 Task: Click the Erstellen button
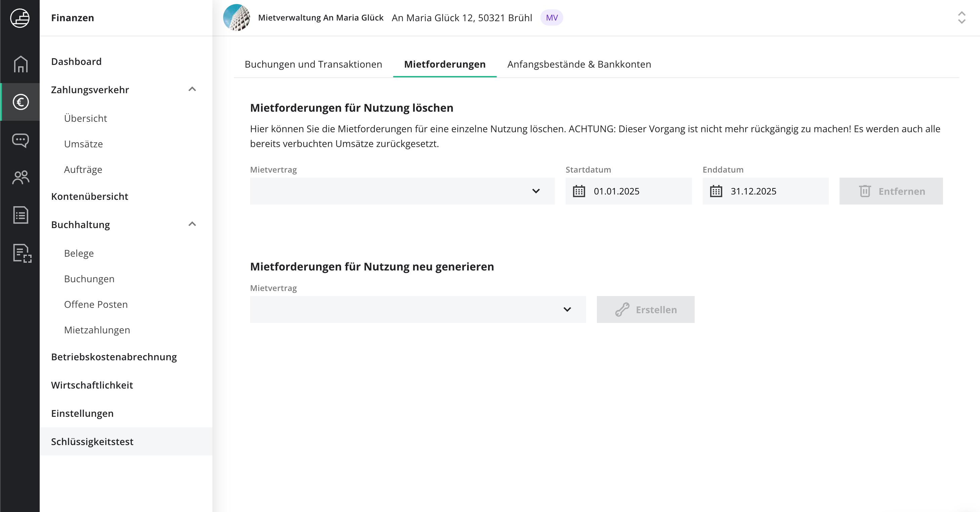(645, 309)
